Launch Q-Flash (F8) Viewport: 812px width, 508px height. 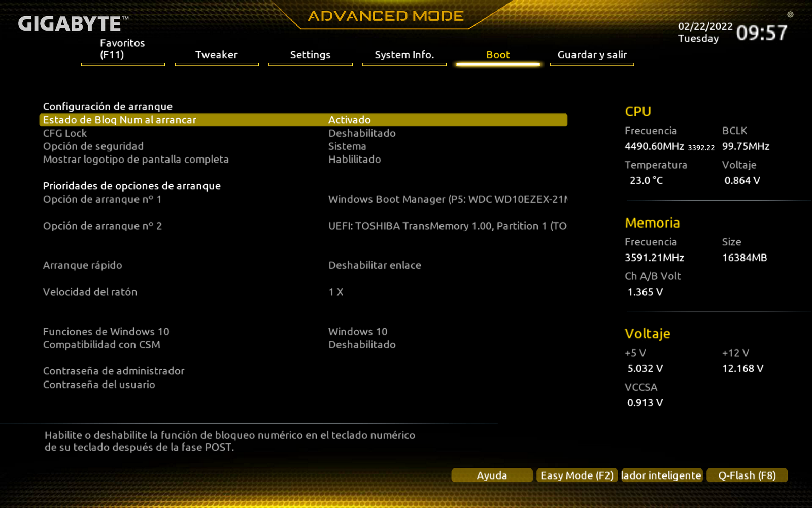coord(747,475)
